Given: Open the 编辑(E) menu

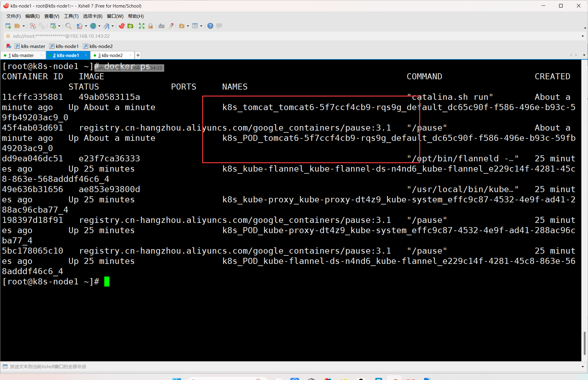Looking at the screenshot, I should (x=33, y=16).
